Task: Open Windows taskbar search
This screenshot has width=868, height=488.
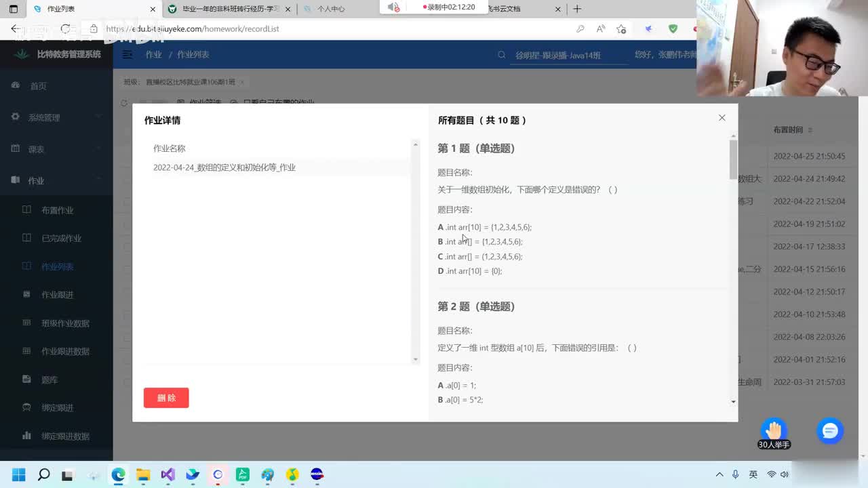Action: pos(43,474)
